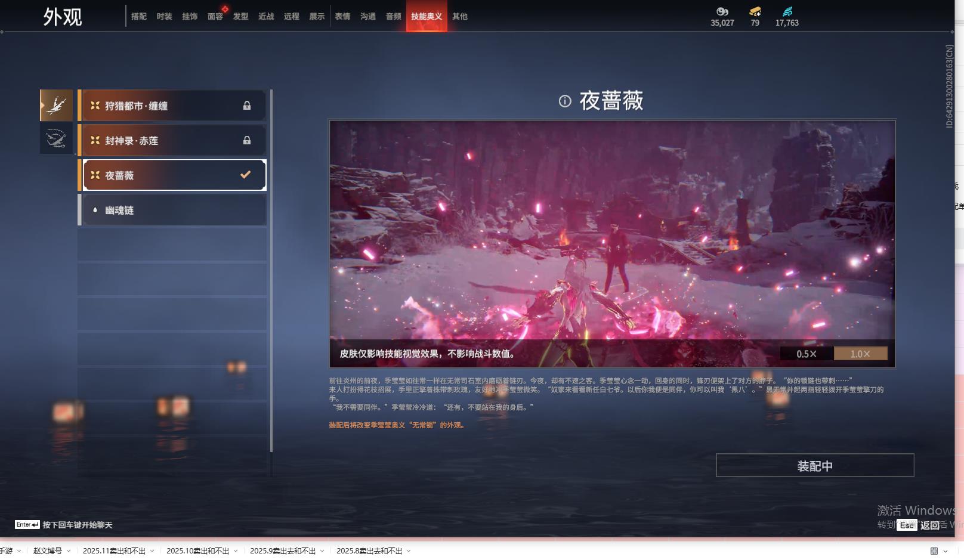Click the lock icon on 狩猎都市·缠缠
This screenshot has width=964, height=560.
246,106
